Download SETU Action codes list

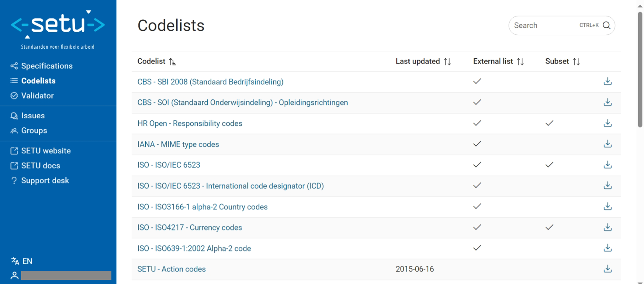tap(608, 269)
